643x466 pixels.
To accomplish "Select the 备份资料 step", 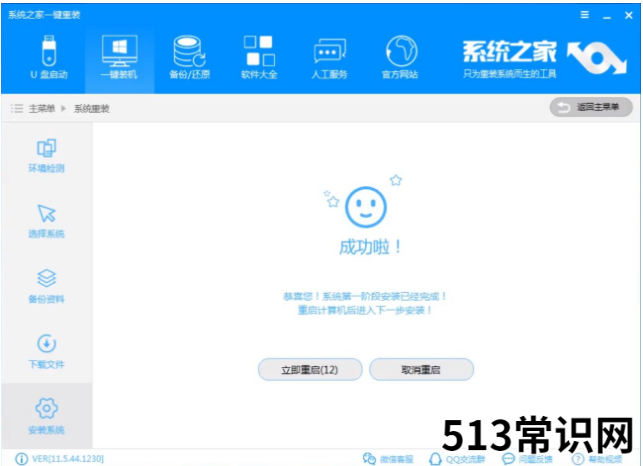I will point(46,286).
